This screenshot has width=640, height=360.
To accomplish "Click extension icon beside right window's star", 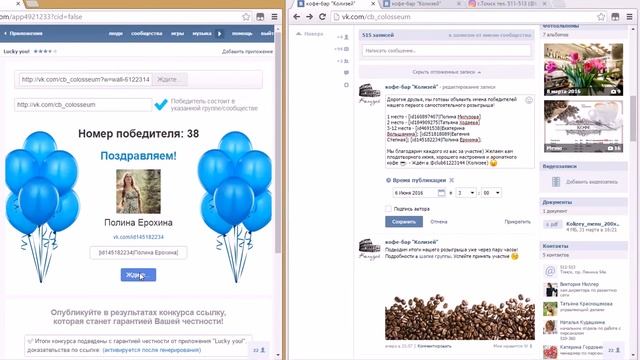I will pyautogui.click(x=615, y=17).
